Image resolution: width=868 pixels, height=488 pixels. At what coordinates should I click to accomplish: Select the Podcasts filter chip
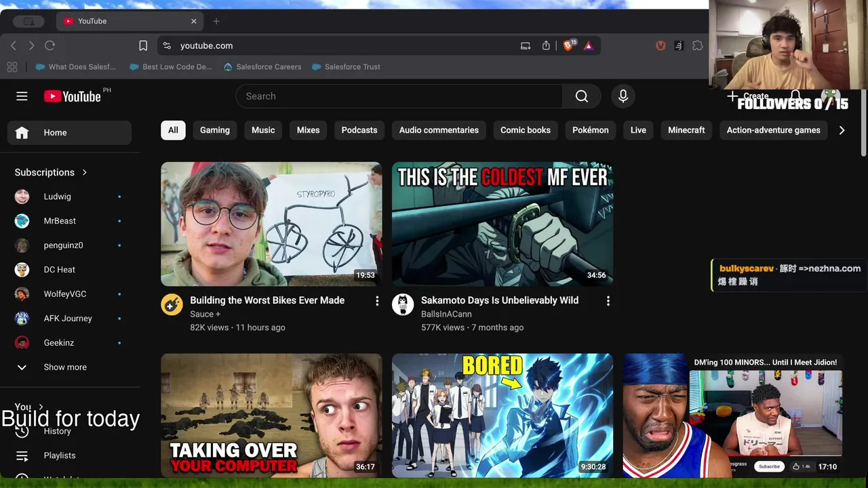[x=359, y=130]
